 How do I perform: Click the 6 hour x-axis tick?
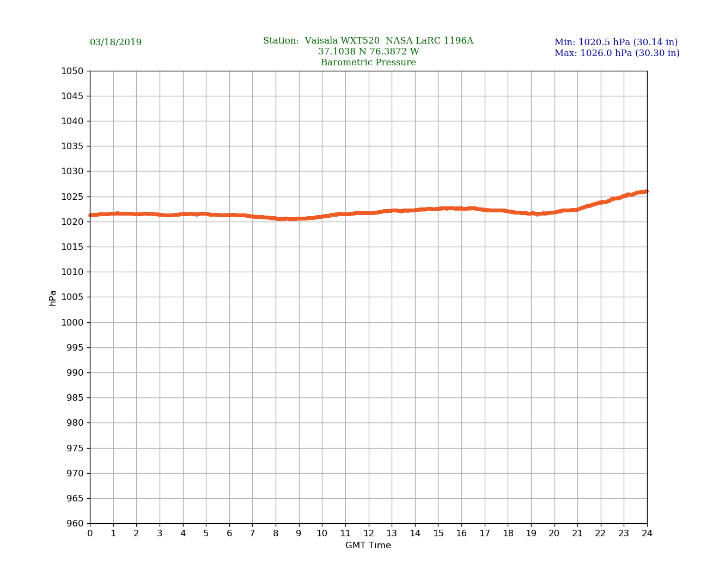pyautogui.click(x=229, y=534)
